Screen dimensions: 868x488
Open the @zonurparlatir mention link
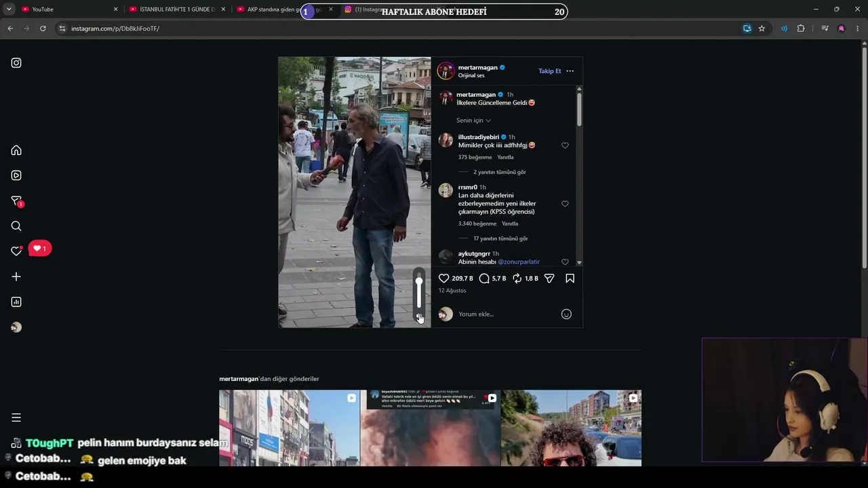(x=519, y=262)
